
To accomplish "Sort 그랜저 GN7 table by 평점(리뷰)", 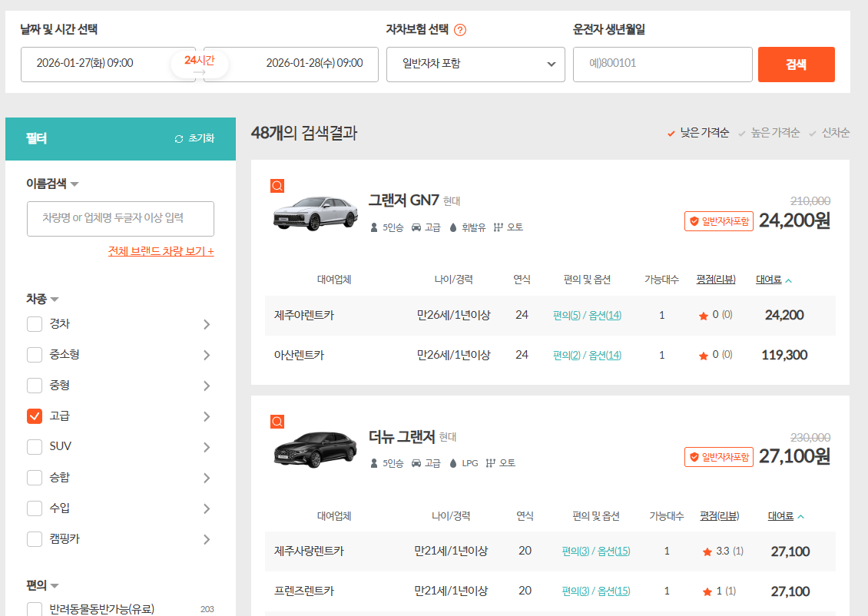I will 716,280.
